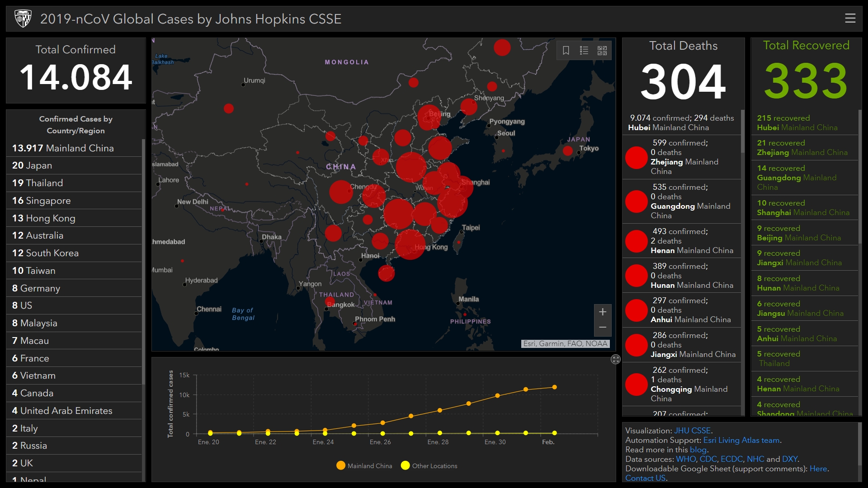
Task: Select 14 recovered Guangdong entry
Action: [x=804, y=178]
